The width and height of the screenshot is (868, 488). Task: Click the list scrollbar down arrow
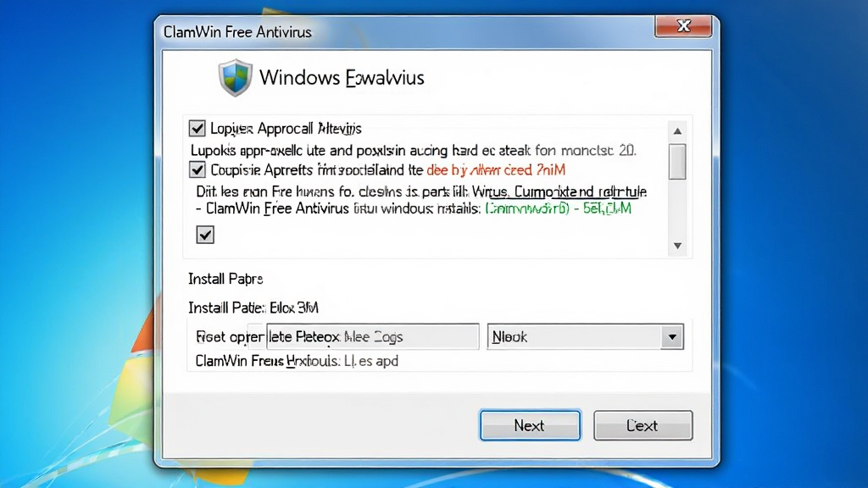[677, 246]
